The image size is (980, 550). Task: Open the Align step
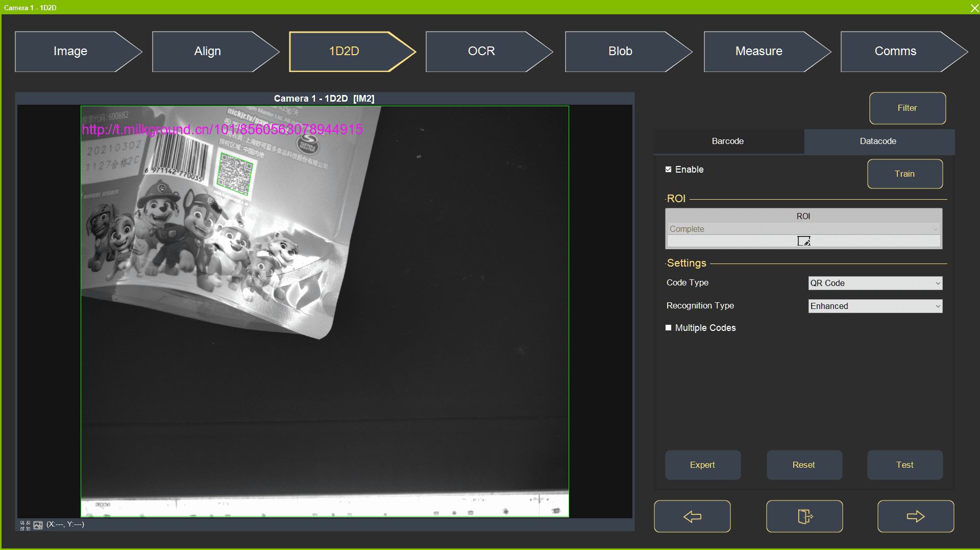click(215, 51)
